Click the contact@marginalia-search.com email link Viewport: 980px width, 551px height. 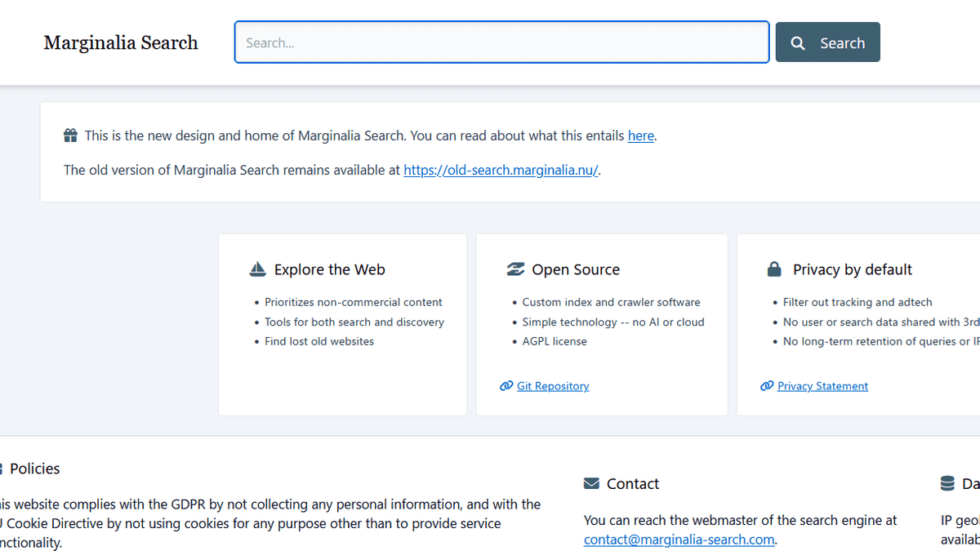[679, 540]
